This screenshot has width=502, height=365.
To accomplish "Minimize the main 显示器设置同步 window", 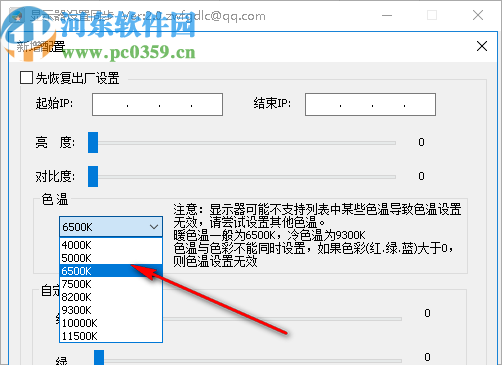I will point(387,15).
